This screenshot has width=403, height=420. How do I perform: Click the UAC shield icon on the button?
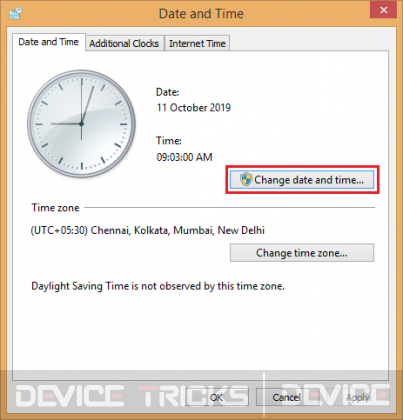[246, 179]
